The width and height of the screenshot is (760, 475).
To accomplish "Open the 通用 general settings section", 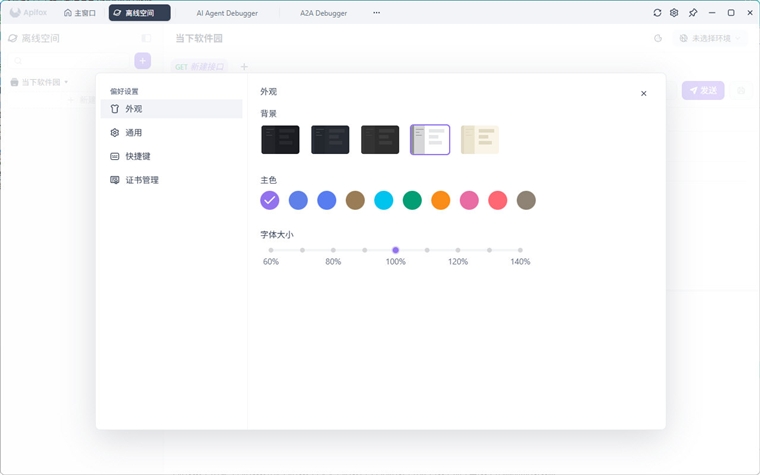I will tap(171, 133).
